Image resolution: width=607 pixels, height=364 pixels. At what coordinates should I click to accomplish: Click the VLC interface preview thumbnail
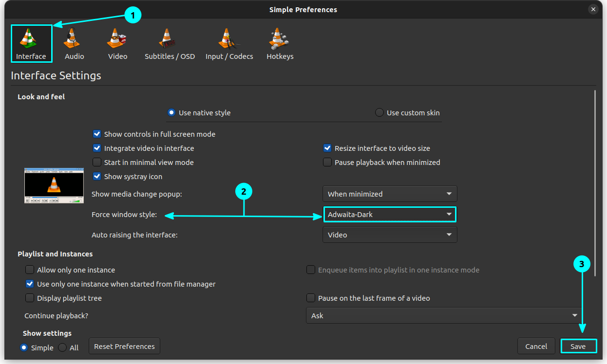54,185
